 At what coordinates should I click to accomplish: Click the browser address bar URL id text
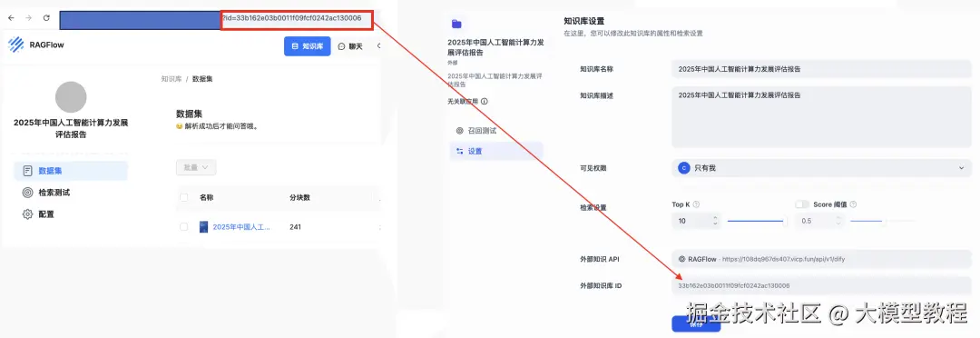pyautogui.click(x=292, y=18)
